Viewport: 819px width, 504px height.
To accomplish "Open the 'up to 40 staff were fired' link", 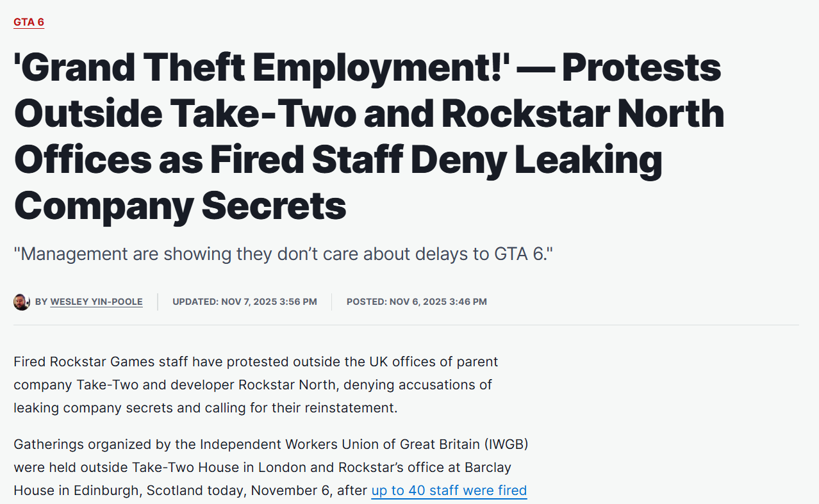I will [x=449, y=491].
